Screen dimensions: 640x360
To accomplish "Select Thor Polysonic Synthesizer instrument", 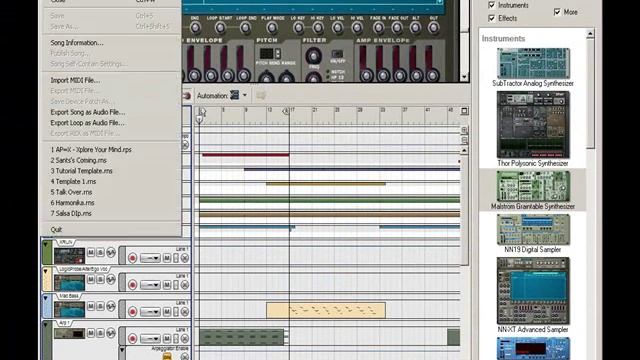I will (x=533, y=129).
